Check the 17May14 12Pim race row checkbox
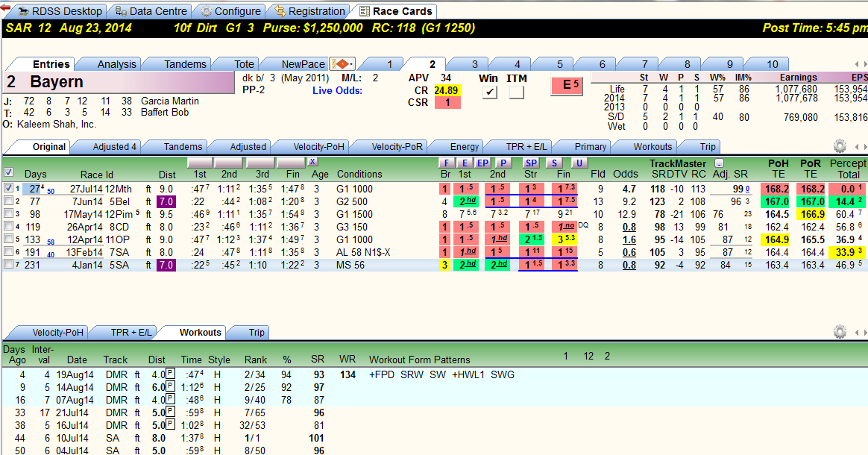The image size is (868, 455). point(8,213)
